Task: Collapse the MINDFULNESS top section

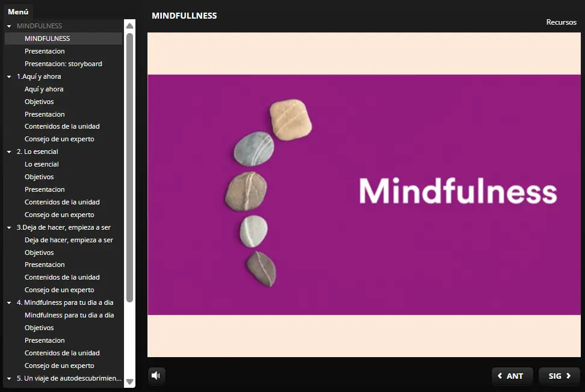Action: tap(9, 26)
